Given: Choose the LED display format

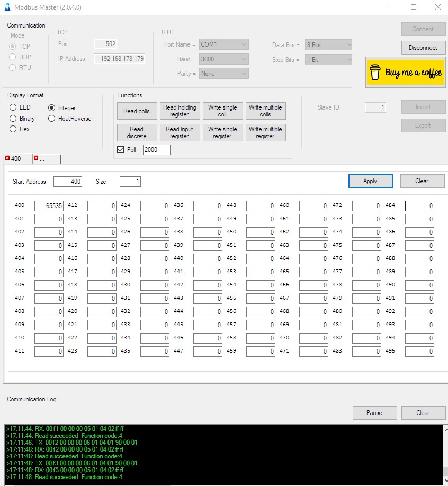Looking at the screenshot, I should [x=13, y=107].
